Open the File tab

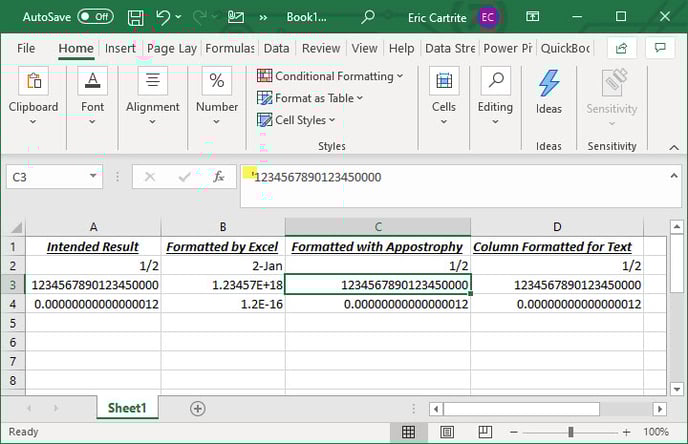(x=26, y=48)
